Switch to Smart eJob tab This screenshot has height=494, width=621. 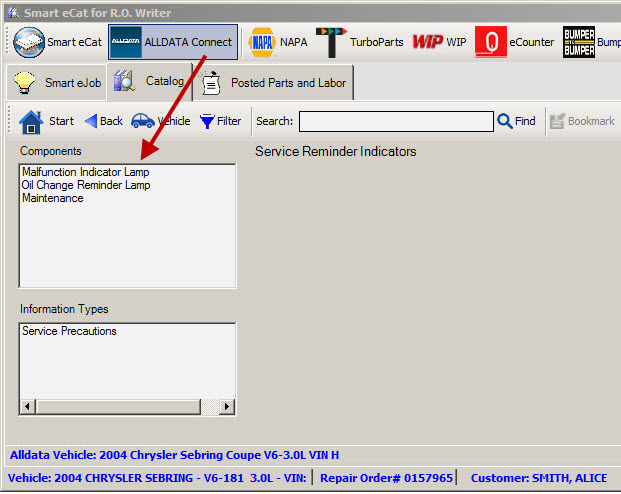pos(57,82)
